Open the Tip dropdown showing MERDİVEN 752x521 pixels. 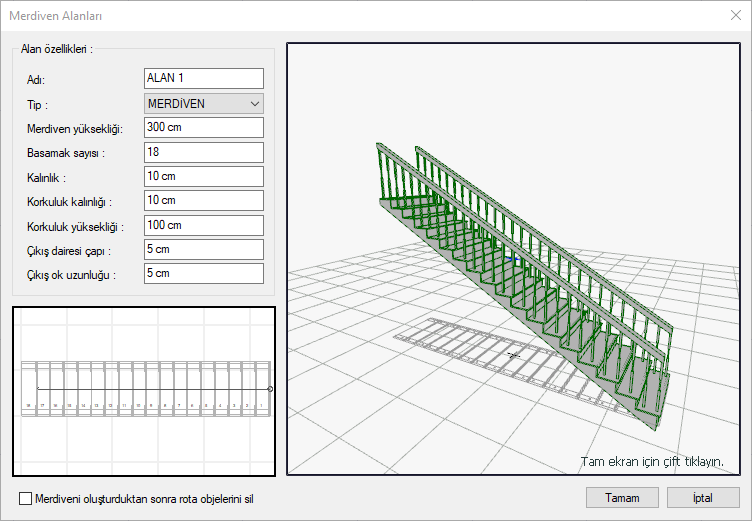pyautogui.click(x=203, y=103)
